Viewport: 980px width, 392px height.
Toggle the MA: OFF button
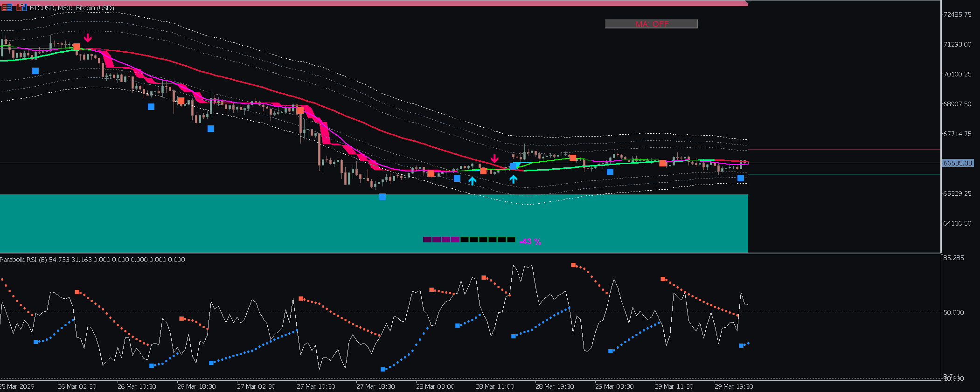(x=651, y=24)
